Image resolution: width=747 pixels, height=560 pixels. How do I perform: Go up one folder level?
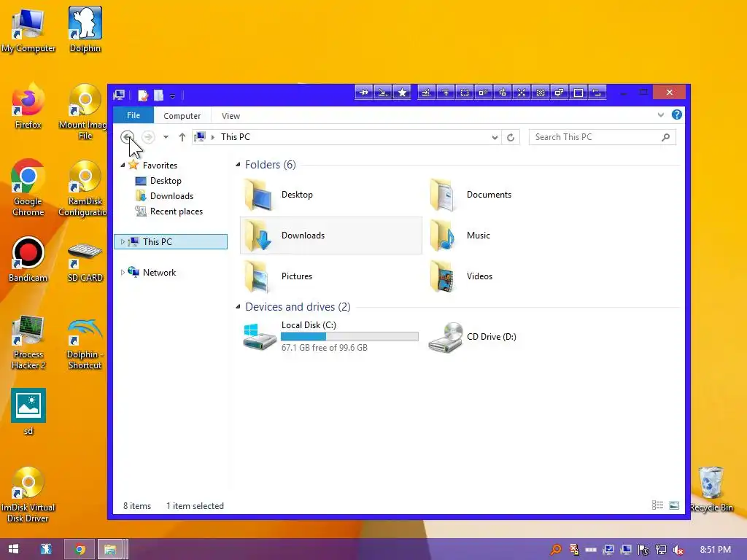tap(182, 137)
